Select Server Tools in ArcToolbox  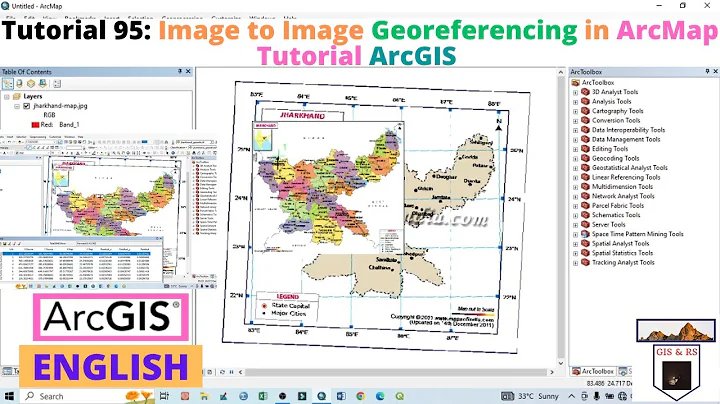608,224
